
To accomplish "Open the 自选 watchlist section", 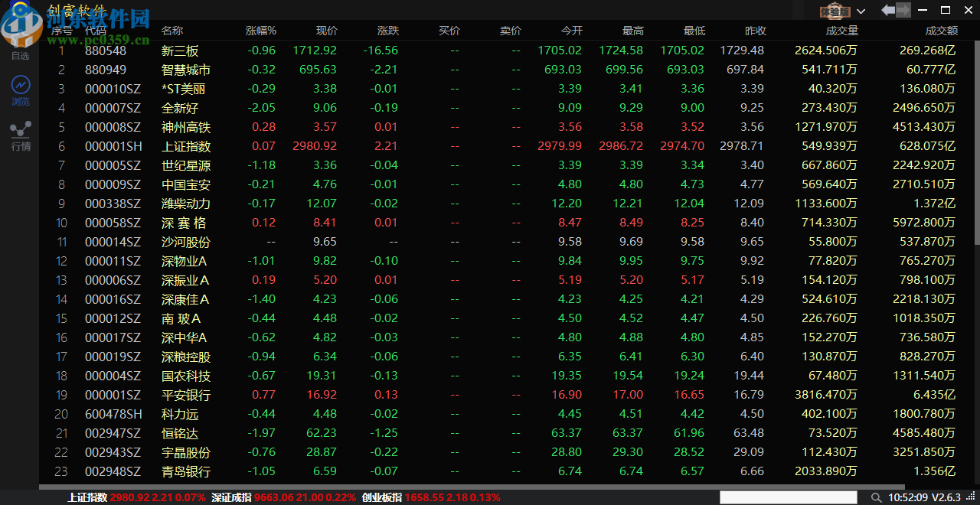I will pos(20,55).
